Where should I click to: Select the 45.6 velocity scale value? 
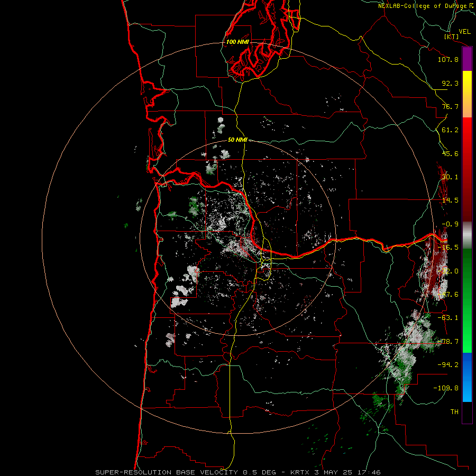pos(450,153)
